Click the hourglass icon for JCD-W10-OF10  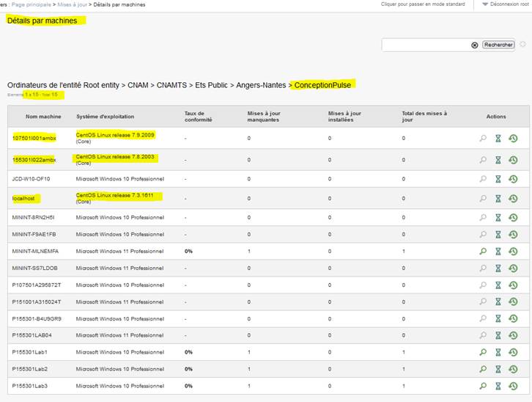point(498,179)
